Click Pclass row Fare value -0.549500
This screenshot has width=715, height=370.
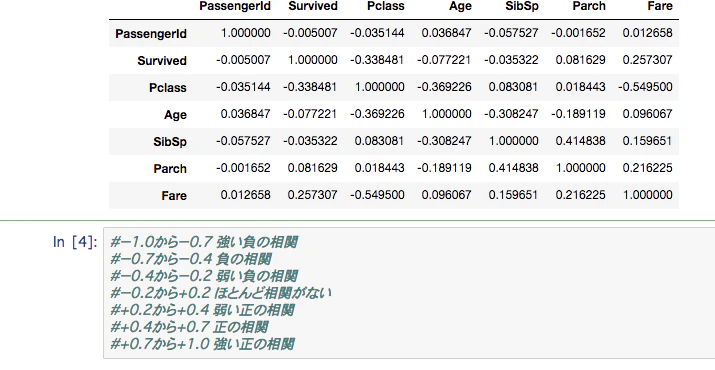click(646, 87)
